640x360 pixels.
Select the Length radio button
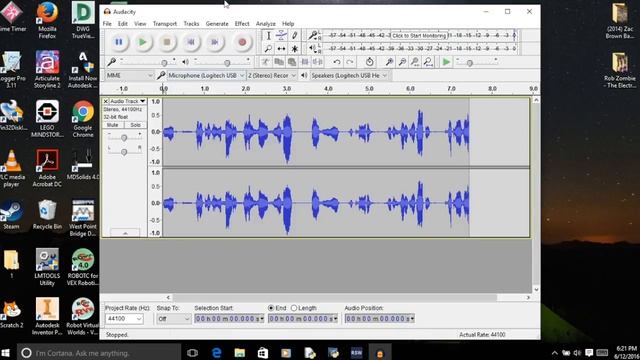point(293,308)
